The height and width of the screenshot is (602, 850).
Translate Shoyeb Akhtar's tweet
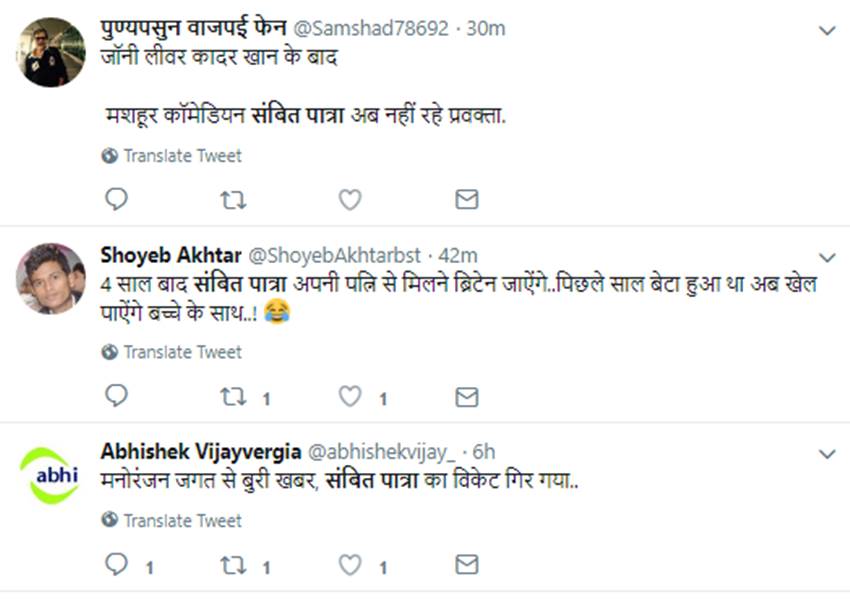(x=181, y=352)
